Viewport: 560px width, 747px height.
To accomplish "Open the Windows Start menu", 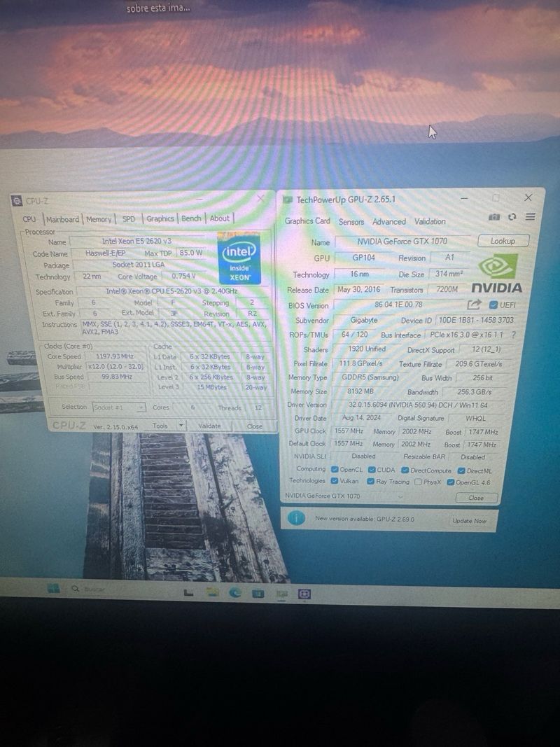I will click(x=54, y=588).
